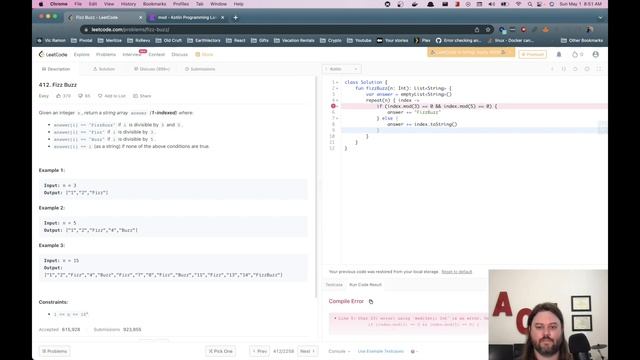Expand the Console panel dropdown
This screenshot has height=360, width=640.
coord(340,351)
